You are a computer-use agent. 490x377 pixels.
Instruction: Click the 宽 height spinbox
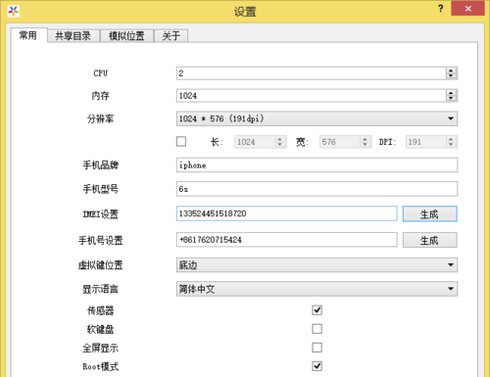345,142
